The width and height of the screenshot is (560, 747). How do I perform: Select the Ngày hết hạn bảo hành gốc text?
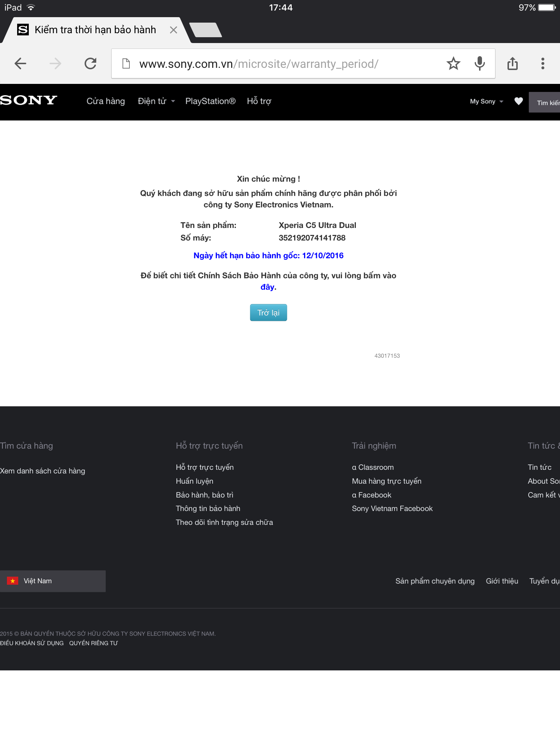(x=268, y=255)
